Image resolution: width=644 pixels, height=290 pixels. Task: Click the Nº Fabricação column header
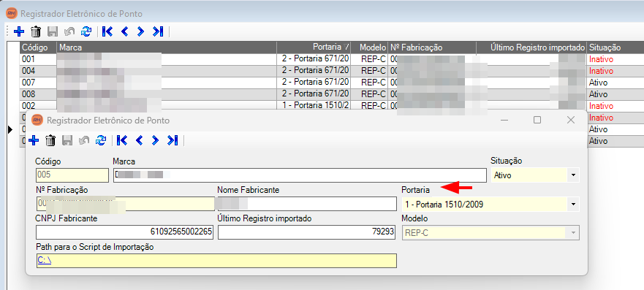click(x=432, y=47)
